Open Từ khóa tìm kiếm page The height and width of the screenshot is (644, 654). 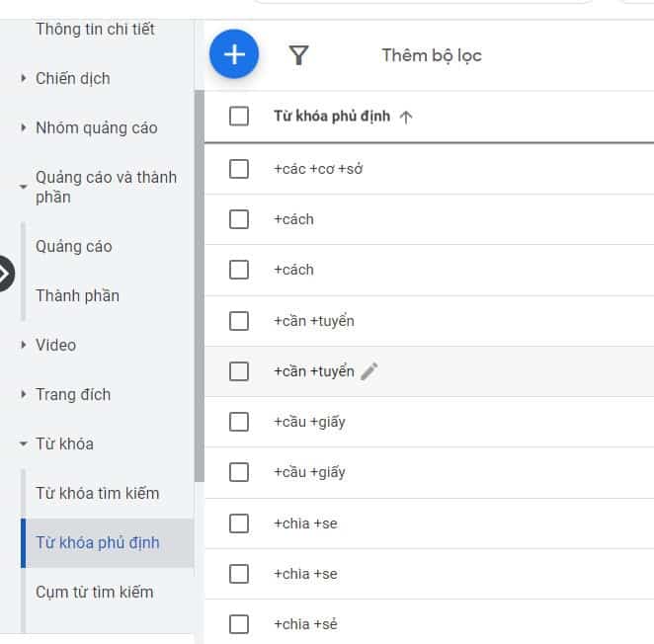(97, 493)
